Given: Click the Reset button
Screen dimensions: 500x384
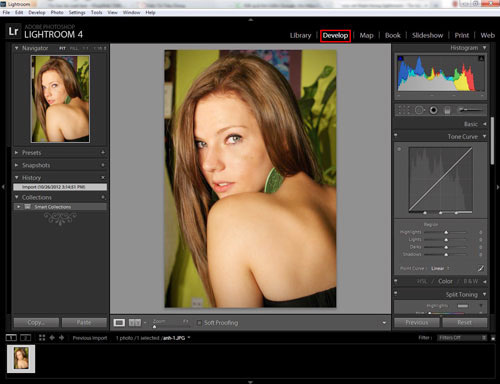Looking at the screenshot, I should point(465,322).
